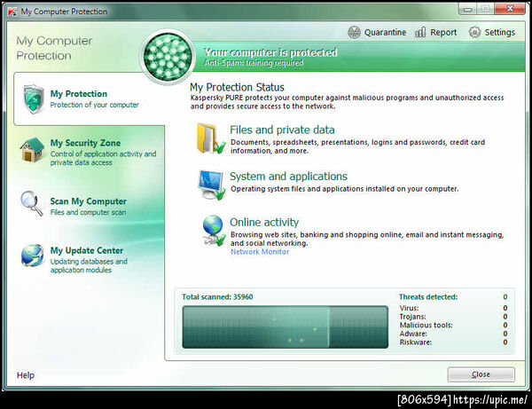This screenshot has width=532, height=409.
Task: Click the Kaspersky logo in title bar
Action: [x=12, y=12]
